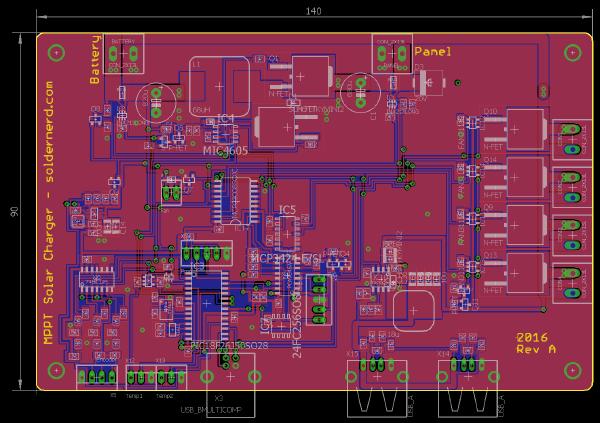Select the L1 68uH inductor footprint
This screenshot has width=600, height=423.
219,87
